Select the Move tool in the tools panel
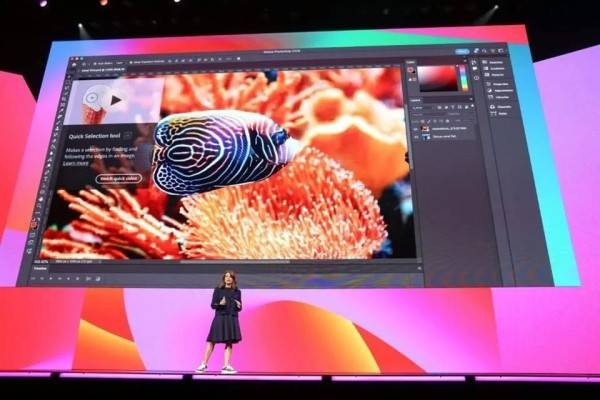 click(68, 75)
